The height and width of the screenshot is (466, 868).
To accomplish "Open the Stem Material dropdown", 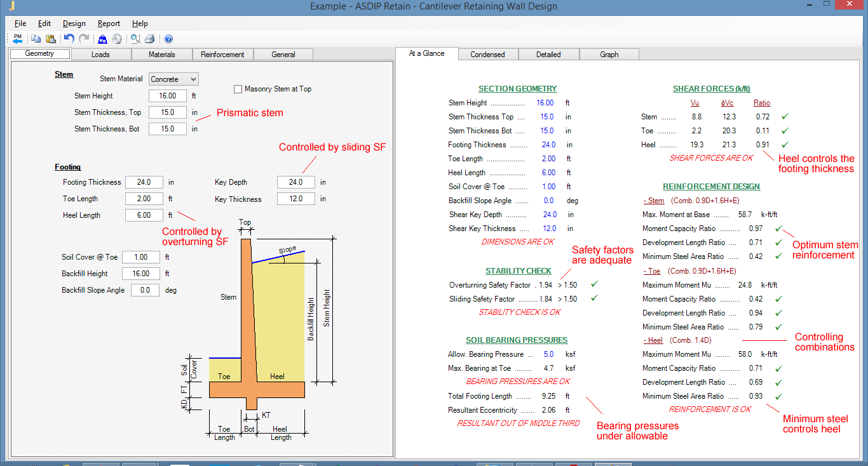I will (174, 79).
